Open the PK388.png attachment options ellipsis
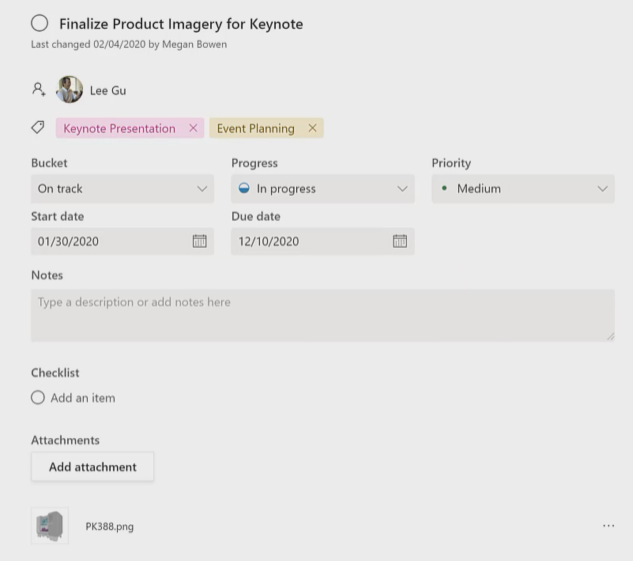The width and height of the screenshot is (633, 561). 608,525
